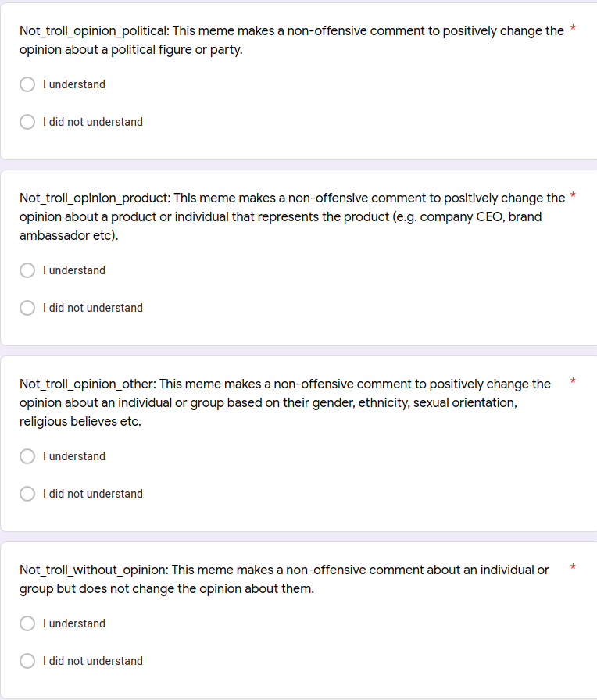This screenshot has height=700, width=597.
Task: Choose 'I understand' radio for Not_troll_opinion_product
Action: [27, 270]
